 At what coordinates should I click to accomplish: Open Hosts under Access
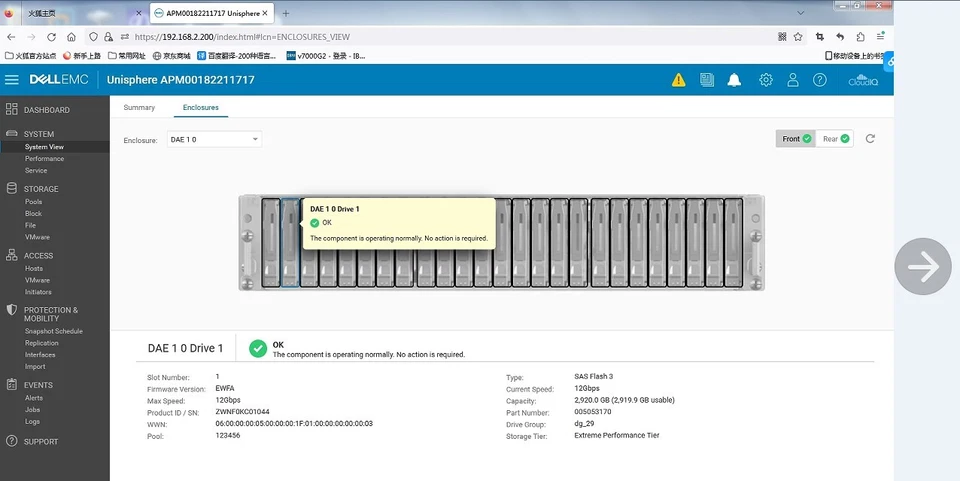pos(34,268)
